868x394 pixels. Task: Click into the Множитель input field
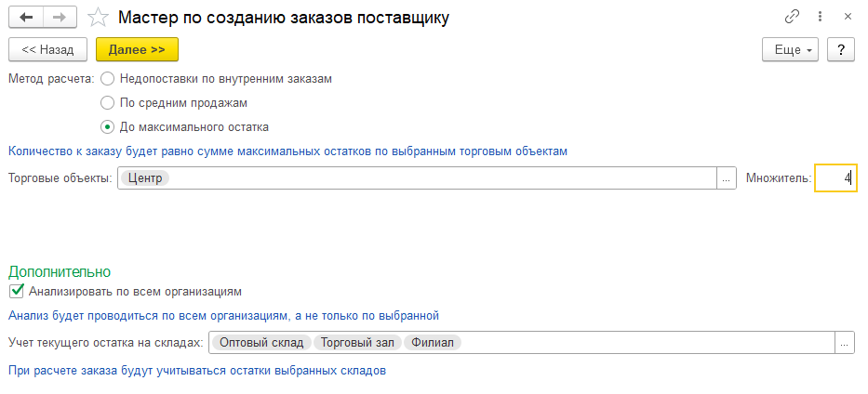click(x=835, y=178)
